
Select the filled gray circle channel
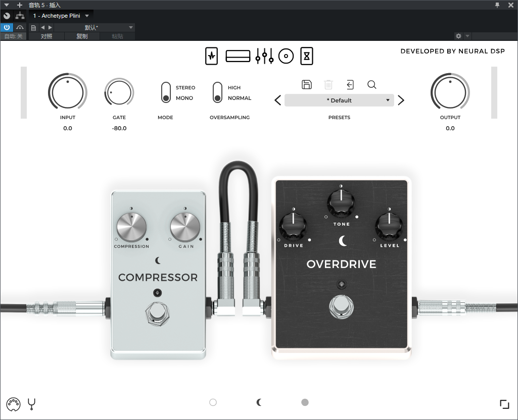305,402
